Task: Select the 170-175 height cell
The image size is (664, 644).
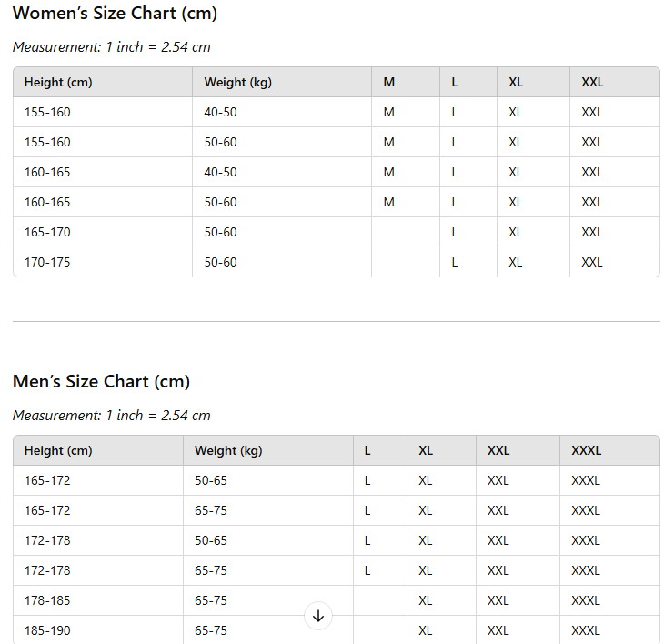Action: (x=47, y=262)
